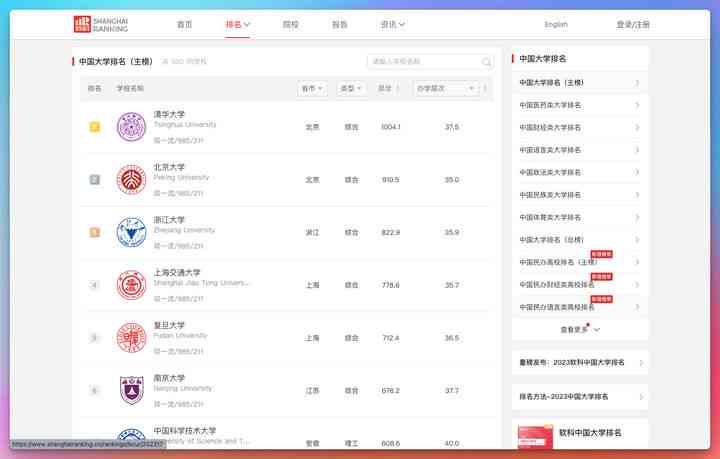Image resolution: width=720 pixels, height=459 pixels.
Task: Click Fudan University logo
Action: (x=131, y=338)
